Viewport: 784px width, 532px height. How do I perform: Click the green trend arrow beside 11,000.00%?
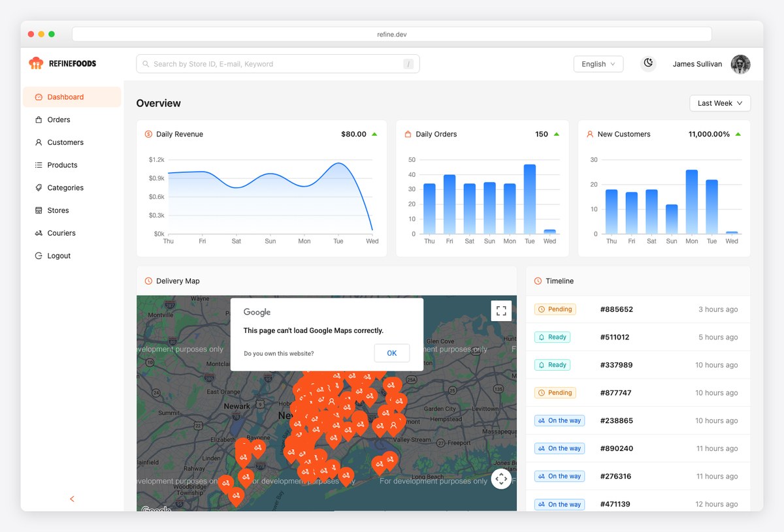pyautogui.click(x=738, y=134)
